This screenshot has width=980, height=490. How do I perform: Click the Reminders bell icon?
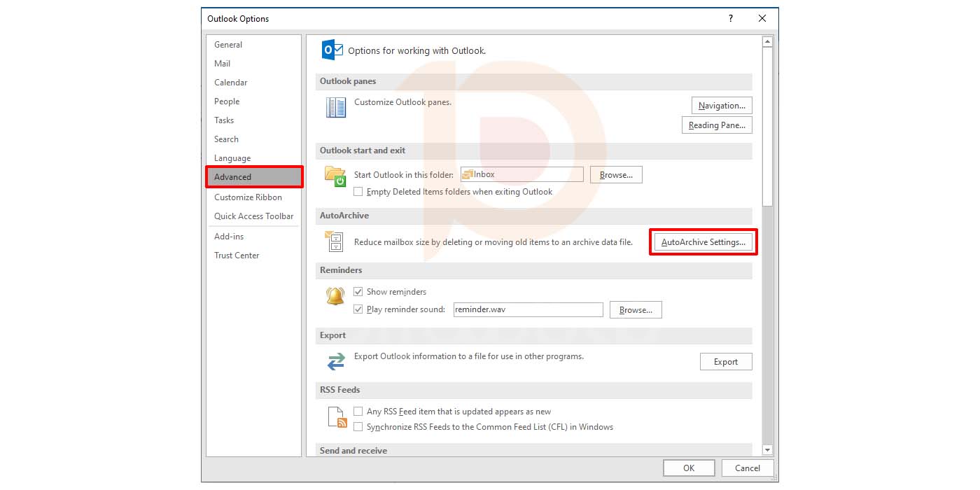(x=335, y=296)
